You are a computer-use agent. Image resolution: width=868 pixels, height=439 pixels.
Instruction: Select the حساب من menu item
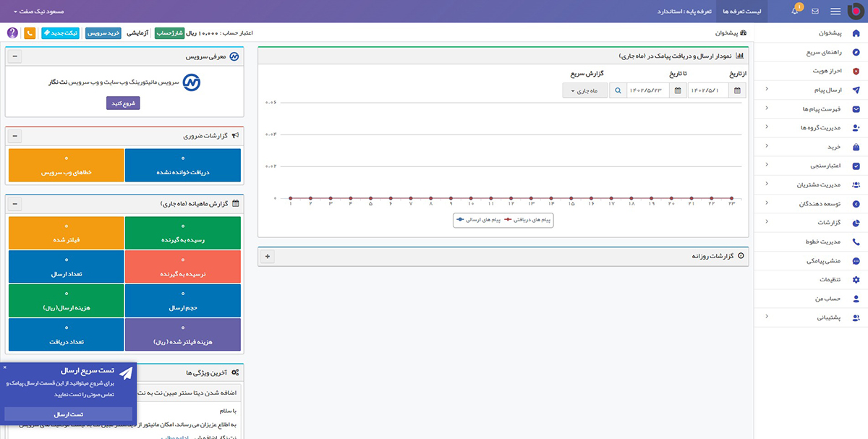811,298
